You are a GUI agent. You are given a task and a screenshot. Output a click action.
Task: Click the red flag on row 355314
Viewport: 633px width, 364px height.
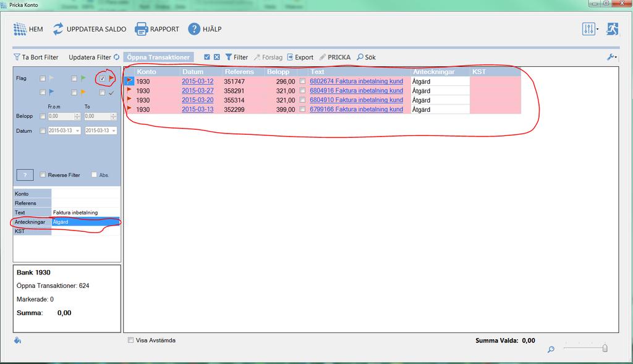(x=129, y=99)
